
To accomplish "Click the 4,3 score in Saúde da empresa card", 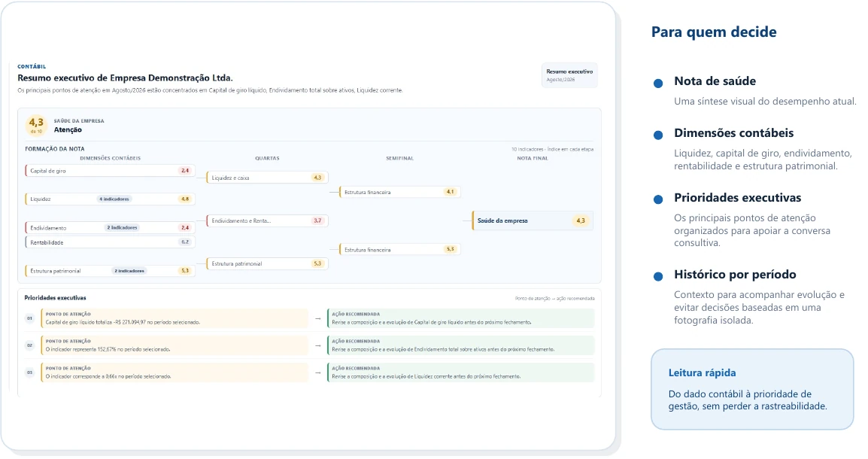I will [580, 220].
